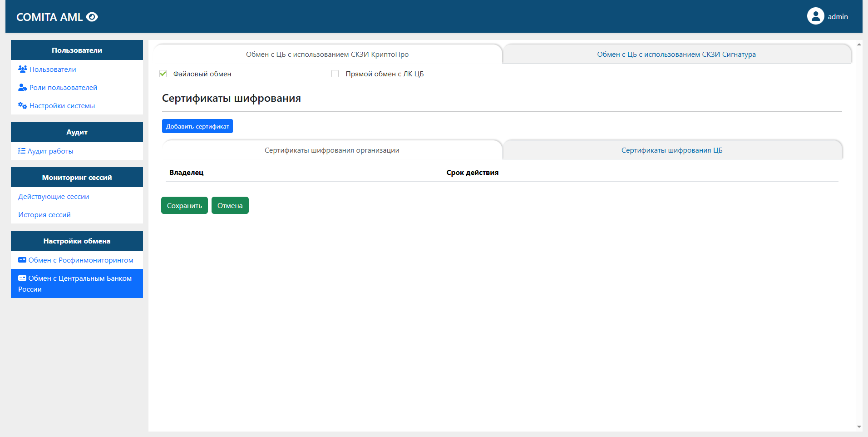Click the eye logo icon beside COMITA AML
Screen dimensions: 868x437
point(92,17)
